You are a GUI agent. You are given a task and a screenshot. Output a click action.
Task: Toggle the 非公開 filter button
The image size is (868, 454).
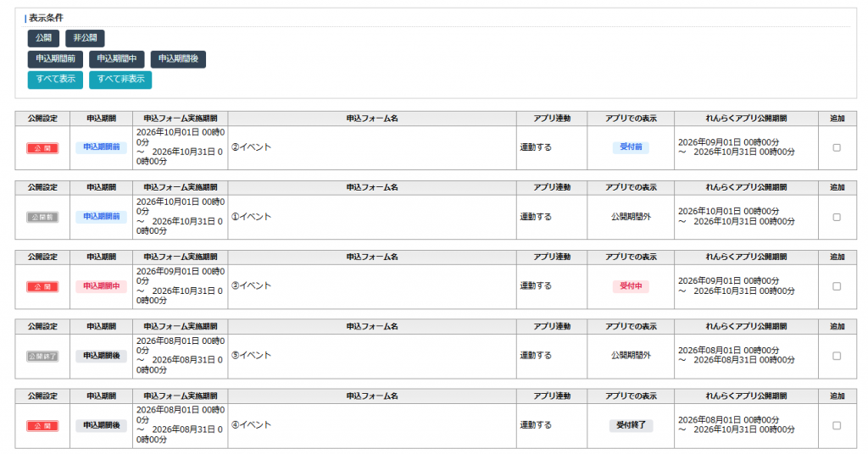click(x=85, y=38)
